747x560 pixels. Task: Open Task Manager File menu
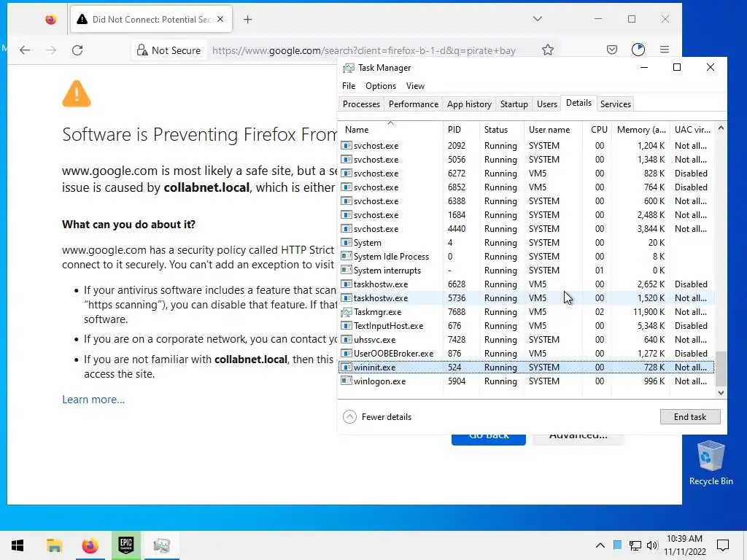(x=349, y=86)
